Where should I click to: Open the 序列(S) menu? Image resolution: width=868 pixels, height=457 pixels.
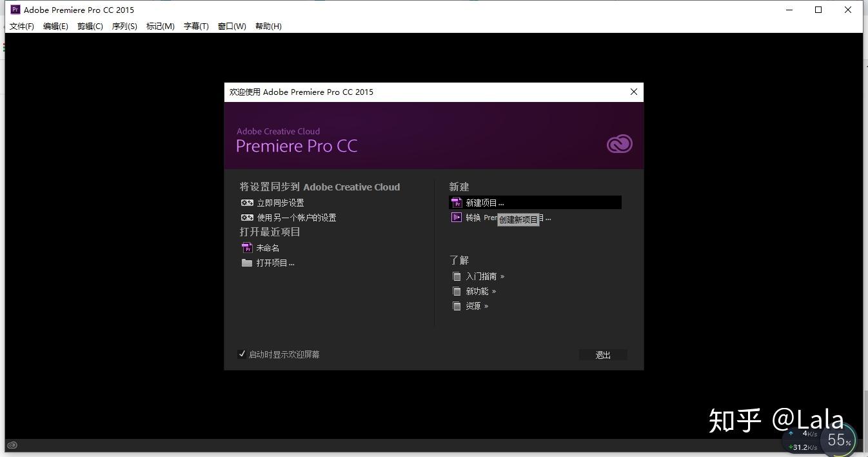point(124,26)
